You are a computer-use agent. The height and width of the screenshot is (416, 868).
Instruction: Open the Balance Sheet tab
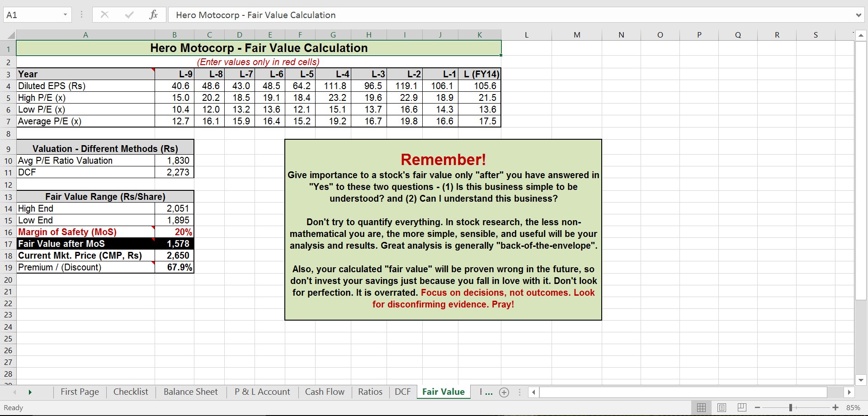click(x=191, y=392)
